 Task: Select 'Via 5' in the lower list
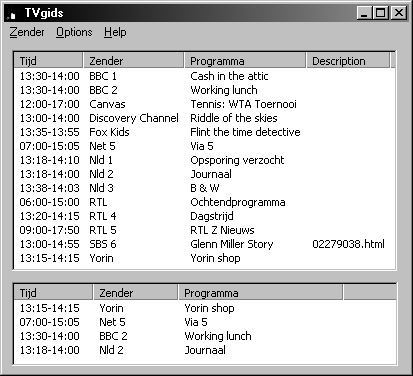tap(196, 322)
